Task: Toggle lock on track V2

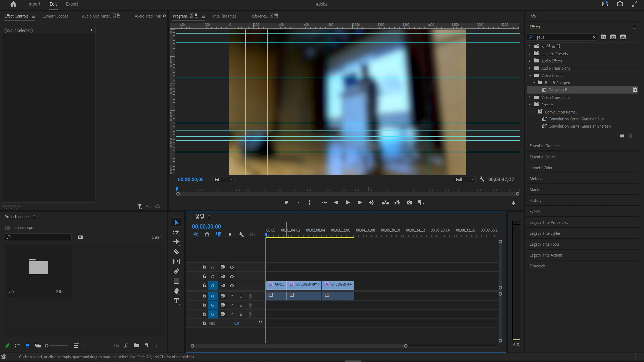Action: pos(204,276)
